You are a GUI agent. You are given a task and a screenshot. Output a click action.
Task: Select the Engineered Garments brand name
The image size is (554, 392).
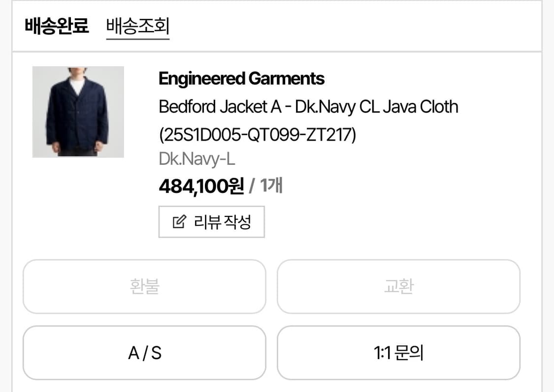[x=241, y=79]
